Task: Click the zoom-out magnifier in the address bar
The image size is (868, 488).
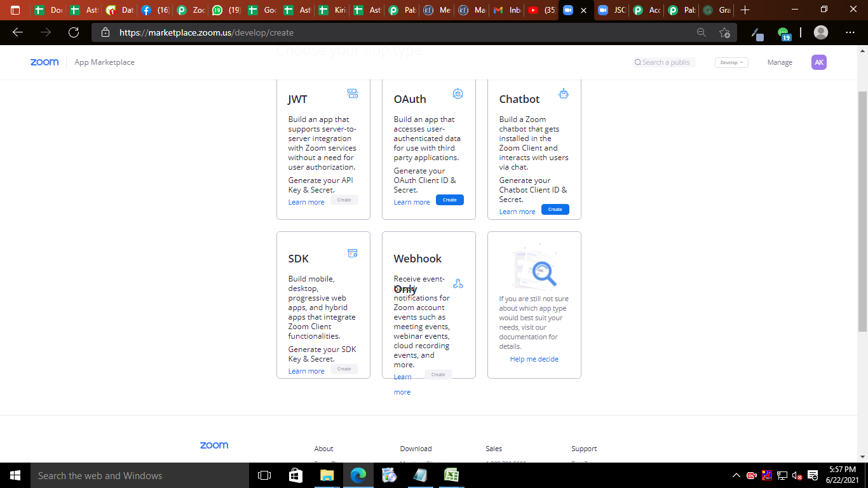Action: [x=702, y=32]
